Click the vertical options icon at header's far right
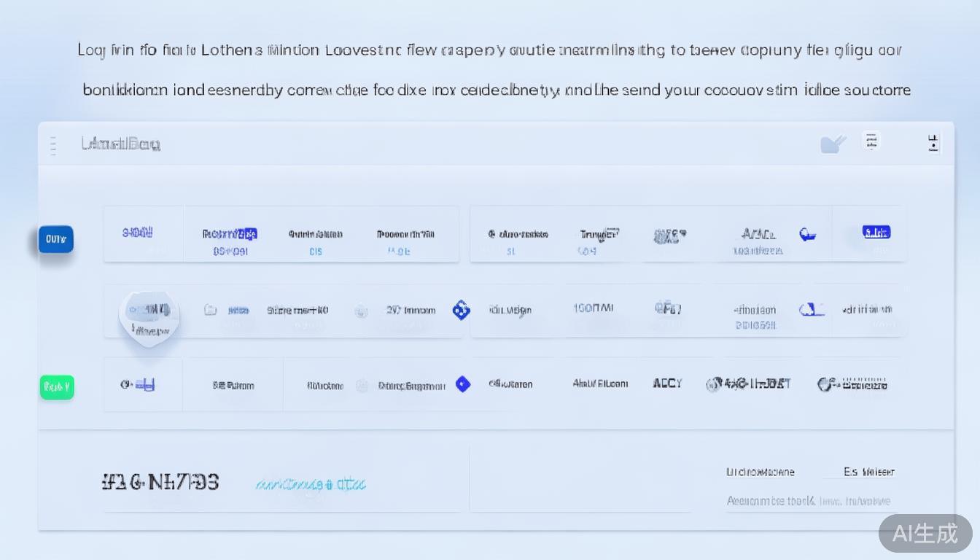Screen dimensions: 980x560 (x=933, y=143)
